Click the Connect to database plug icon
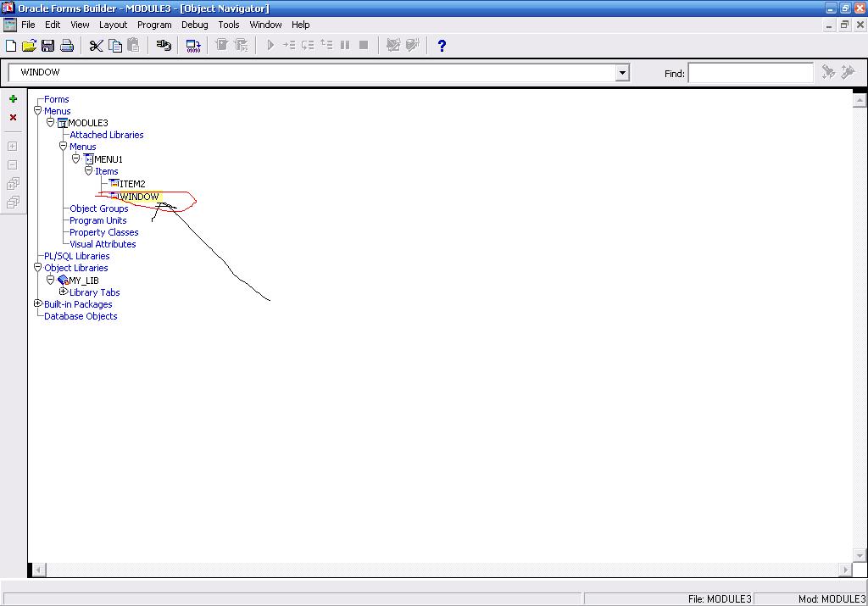The height and width of the screenshot is (606, 868). (164, 46)
